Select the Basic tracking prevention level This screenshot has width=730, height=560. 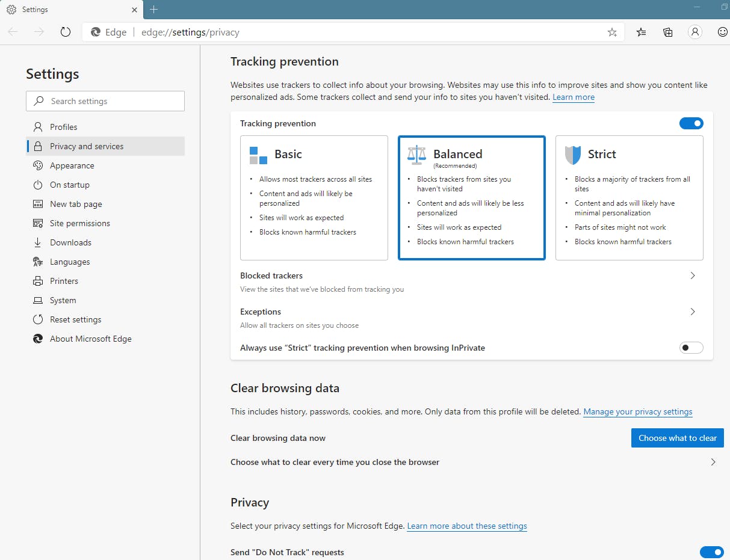point(314,197)
